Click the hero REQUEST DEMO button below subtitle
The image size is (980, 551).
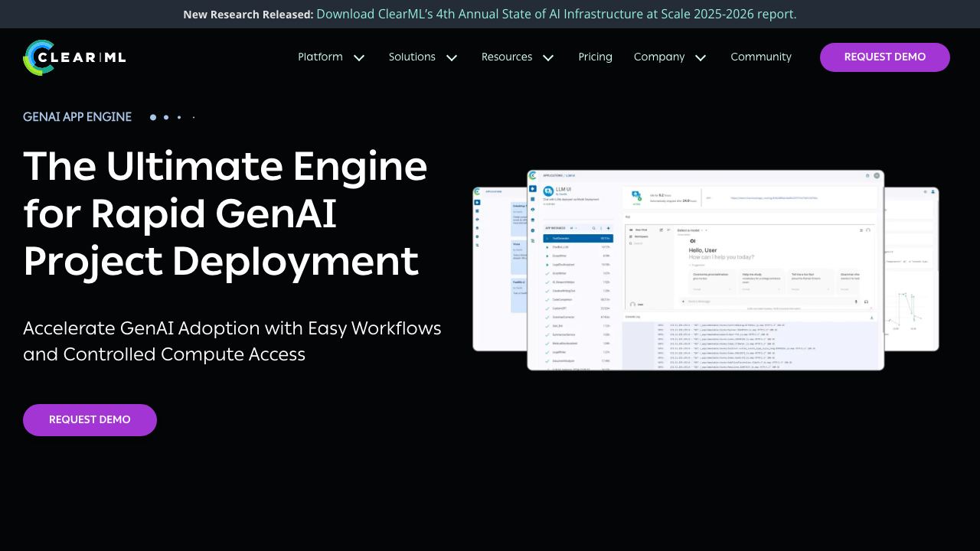90,420
